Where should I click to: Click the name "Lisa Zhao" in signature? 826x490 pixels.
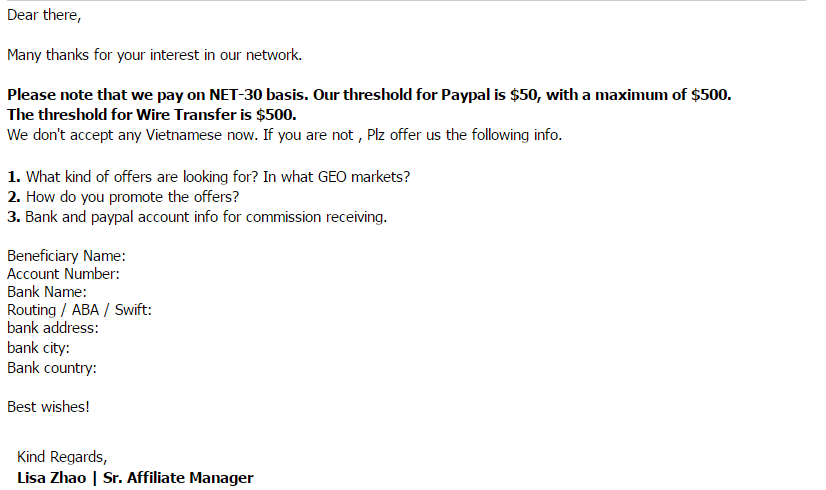[x=51, y=478]
